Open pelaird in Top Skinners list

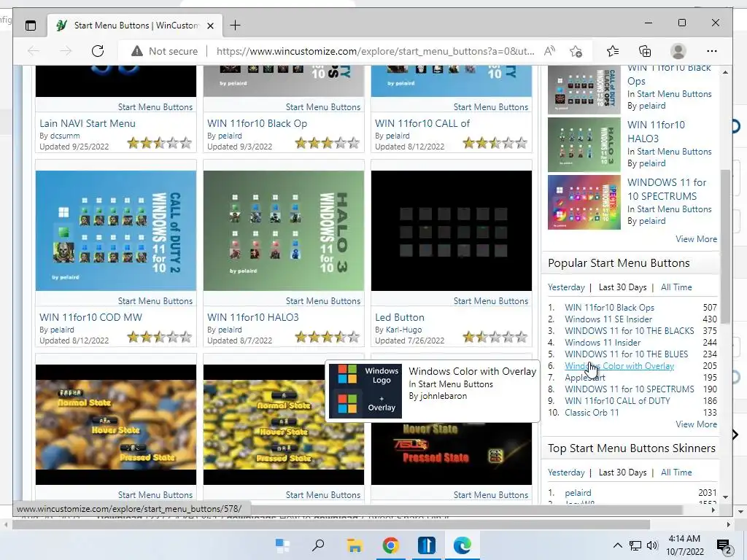(578, 493)
